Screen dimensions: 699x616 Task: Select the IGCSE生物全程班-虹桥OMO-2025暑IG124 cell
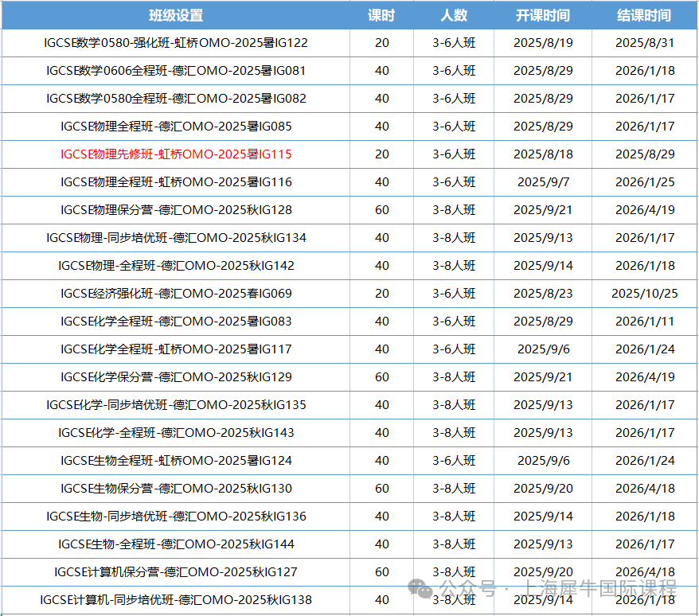coord(176,461)
